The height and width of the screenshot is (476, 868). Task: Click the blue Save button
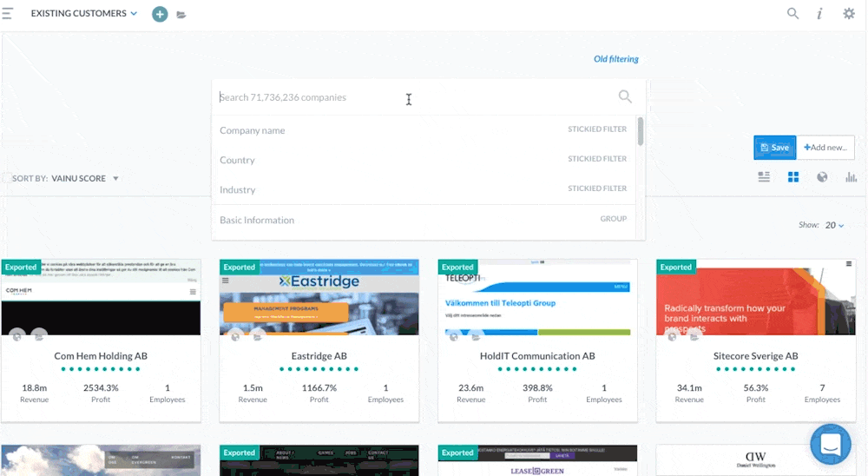click(774, 148)
